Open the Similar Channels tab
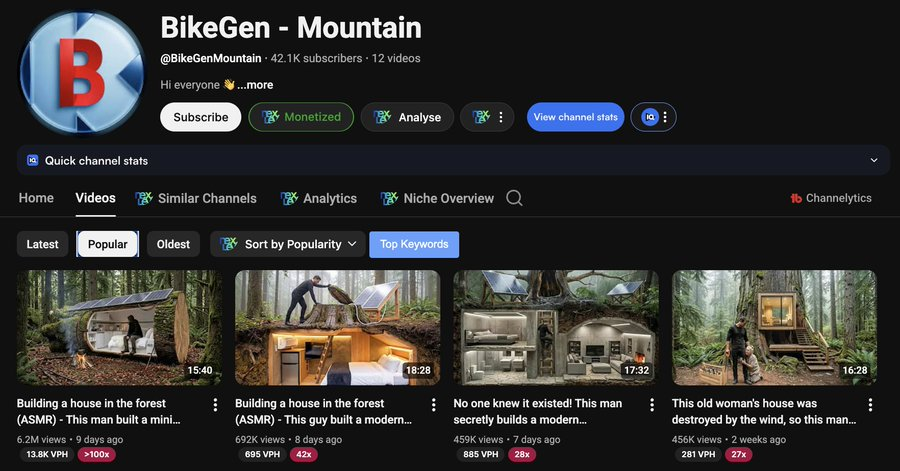The image size is (900, 471). point(196,198)
